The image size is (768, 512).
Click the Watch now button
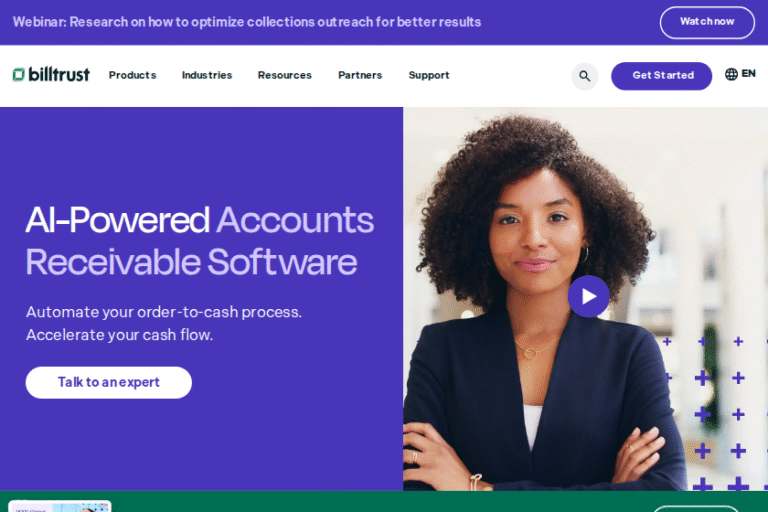[707, 22]
